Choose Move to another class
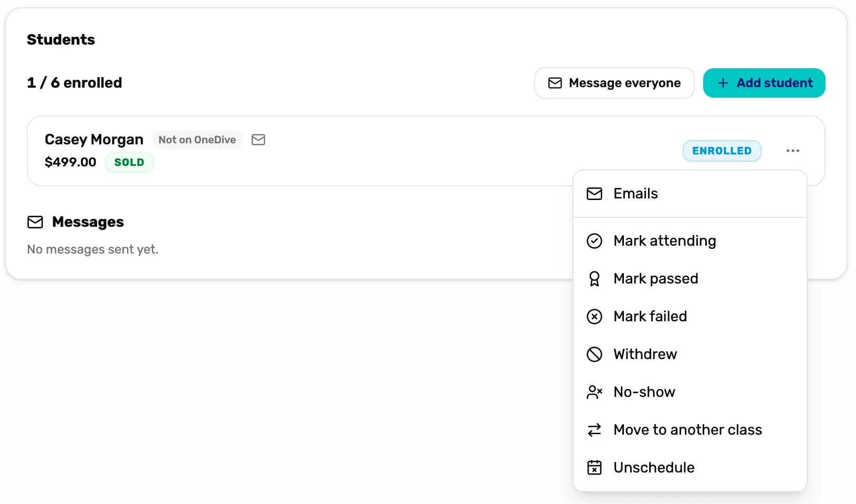This screenshot has height=504, width=856. click(690, 430)
